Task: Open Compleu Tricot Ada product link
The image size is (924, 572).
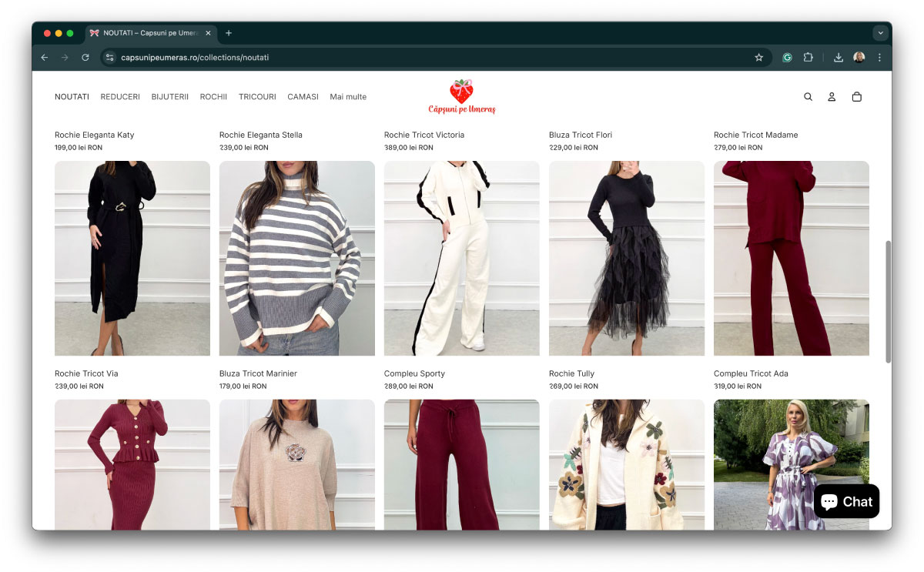Action: click(751, 373)
